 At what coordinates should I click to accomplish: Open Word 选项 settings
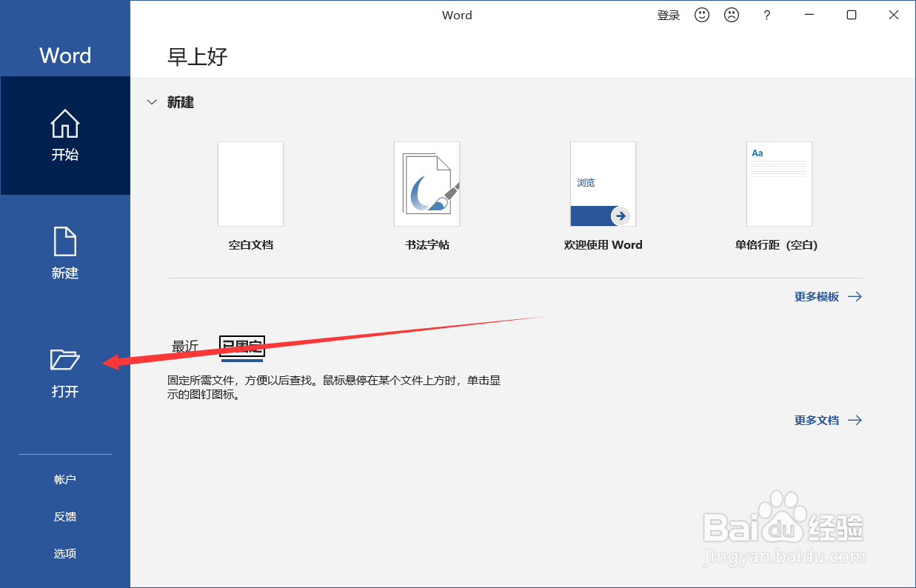pos(65,553)
